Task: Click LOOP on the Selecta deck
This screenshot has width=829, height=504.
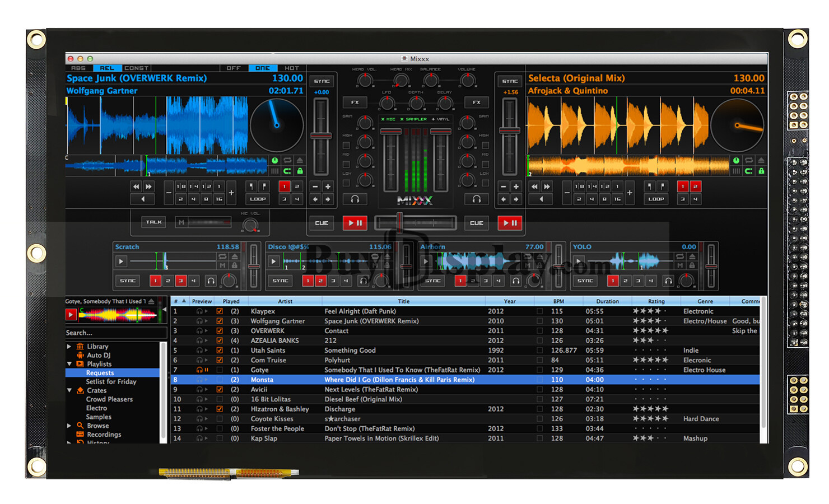Action: point(656,199)
